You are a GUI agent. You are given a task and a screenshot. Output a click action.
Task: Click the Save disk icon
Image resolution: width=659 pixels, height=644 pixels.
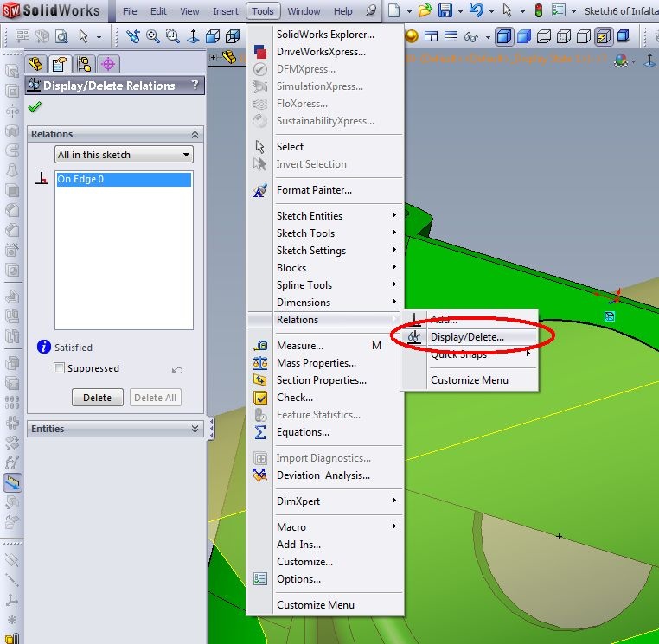(445, 10)
